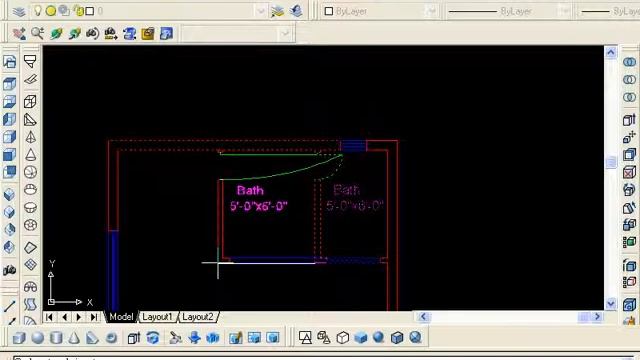Toggle the layer on/off light bulb
Screen dimensions: 640x360
pyautogui.click(x=38, y=11)
